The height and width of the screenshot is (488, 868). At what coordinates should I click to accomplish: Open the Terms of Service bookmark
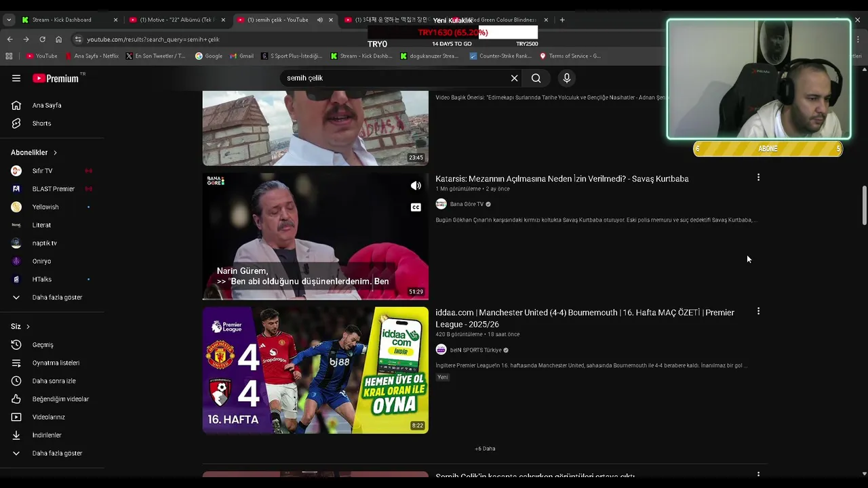click(x=570, y=56)
